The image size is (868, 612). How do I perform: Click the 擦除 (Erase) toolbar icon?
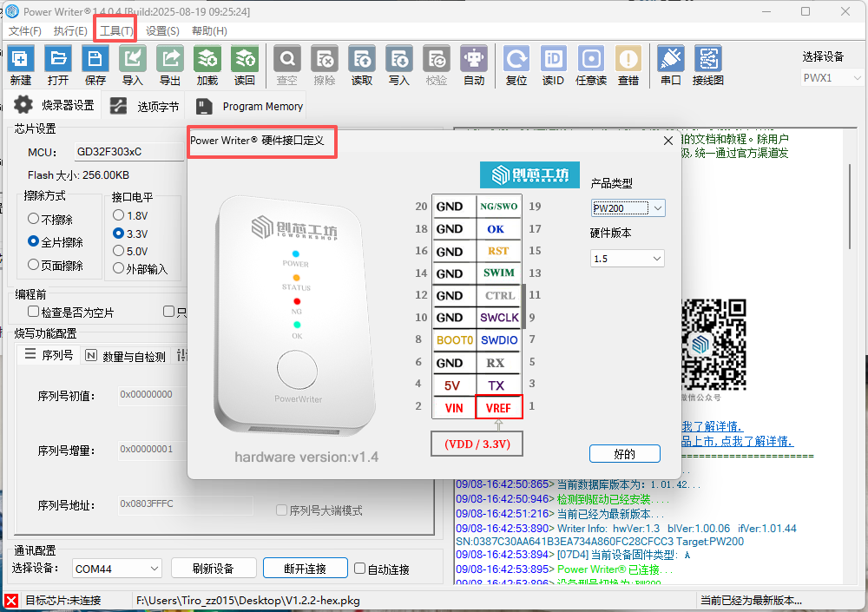pos(325,59)
